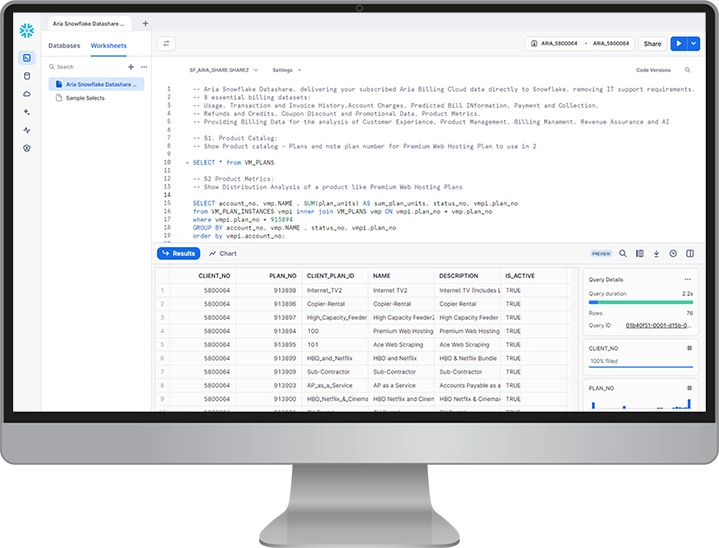719x548 pixels.
Task: Click the plus icon to add worksheet
Action: [x=130, y=67]
